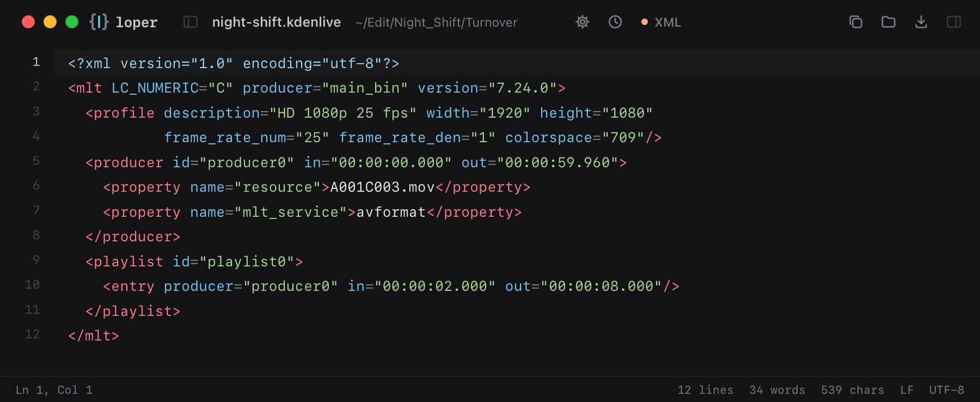Click the out="00:00:59.960" attribute
This screenshot has width=980, height=402.
pos(540,162)
